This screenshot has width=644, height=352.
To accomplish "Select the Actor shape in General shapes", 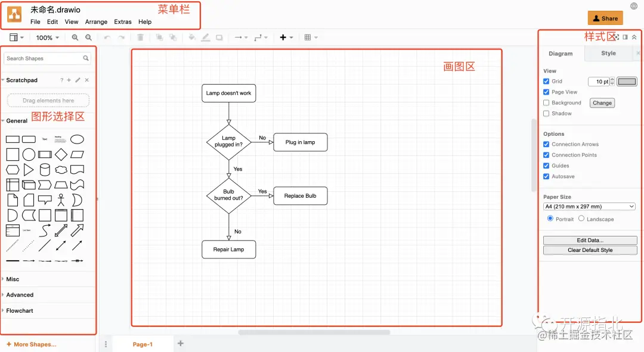I will (x=61, y=200).
